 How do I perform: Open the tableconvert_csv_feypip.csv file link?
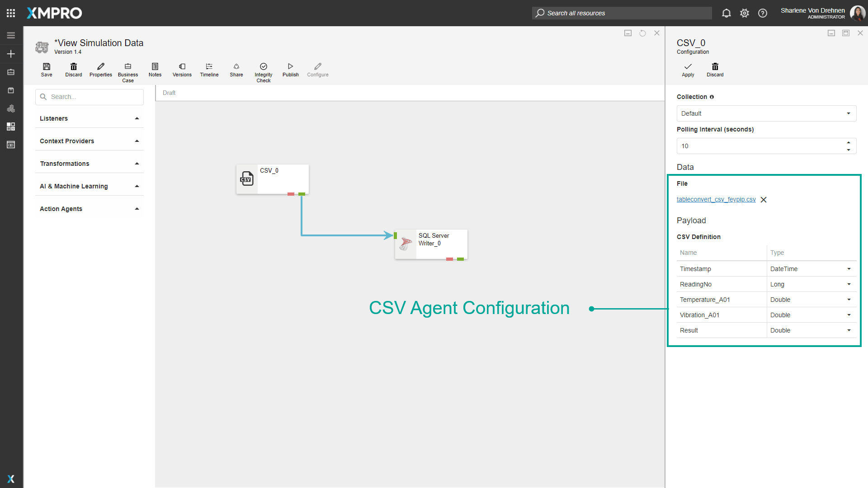pyautogui.click(x=716, y=199)
